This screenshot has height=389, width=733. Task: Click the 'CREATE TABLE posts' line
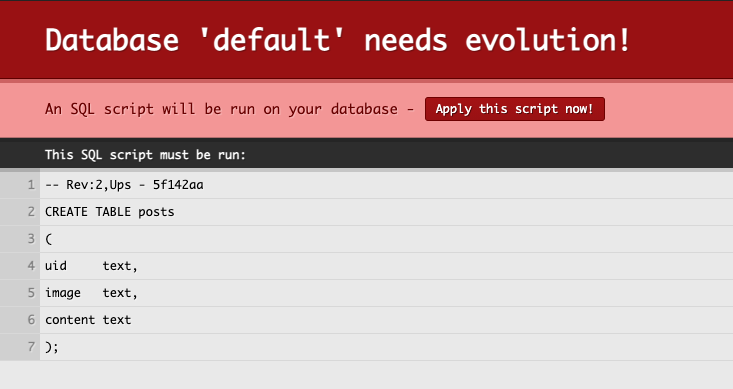point(110,212)
